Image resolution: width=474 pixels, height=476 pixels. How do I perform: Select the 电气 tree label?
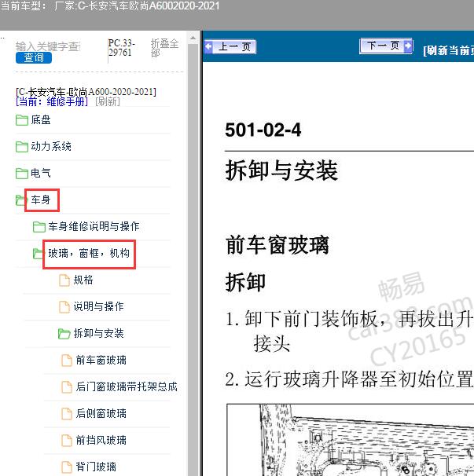coord(41,174)
